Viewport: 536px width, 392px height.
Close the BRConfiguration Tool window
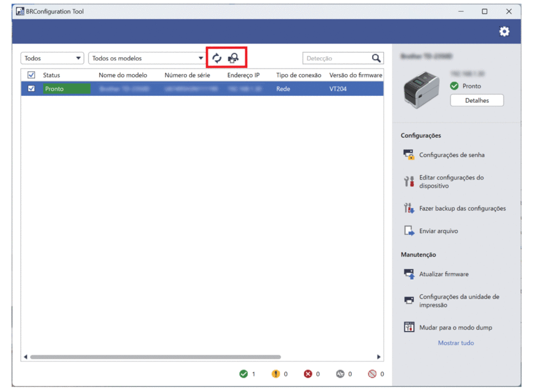[x=509, y=11]
